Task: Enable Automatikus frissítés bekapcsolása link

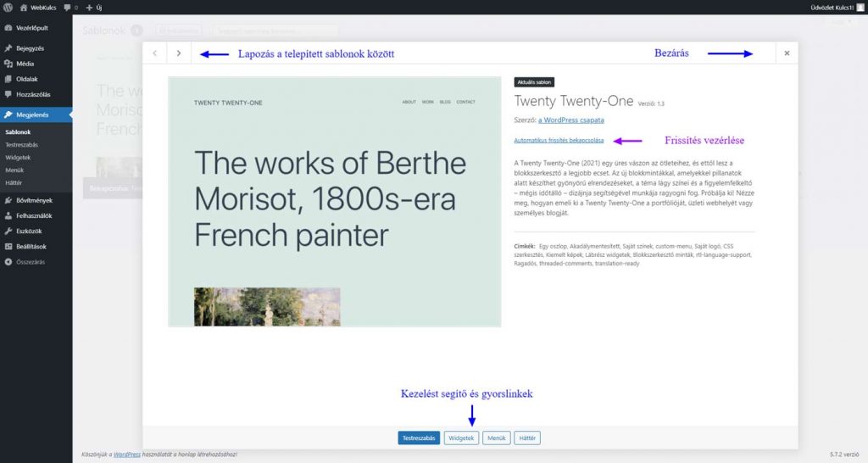Action: pos(559,141)
